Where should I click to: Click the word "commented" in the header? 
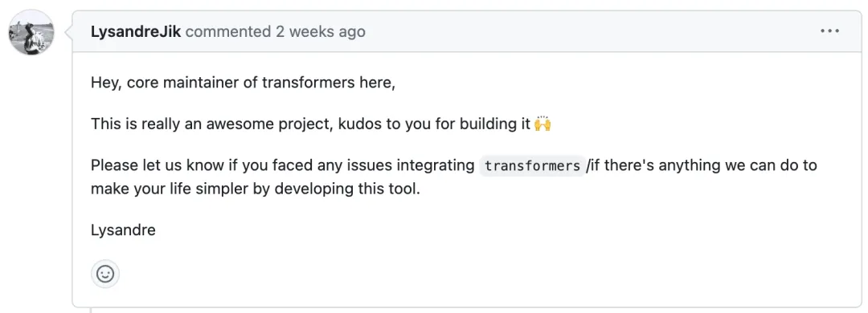228,31
